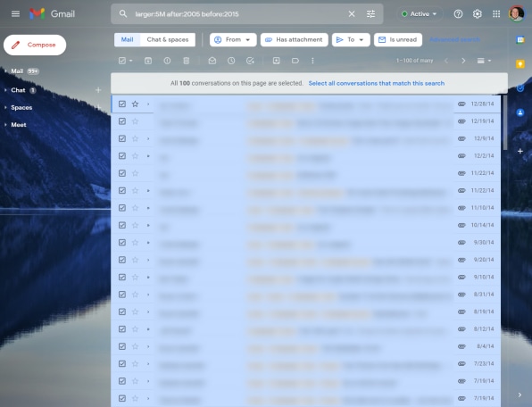Image resolution: width=532 pixels, height=407 pixels.
Task: Expand the select-all checkbox dropdown arrow
Action: click(131, 61)
